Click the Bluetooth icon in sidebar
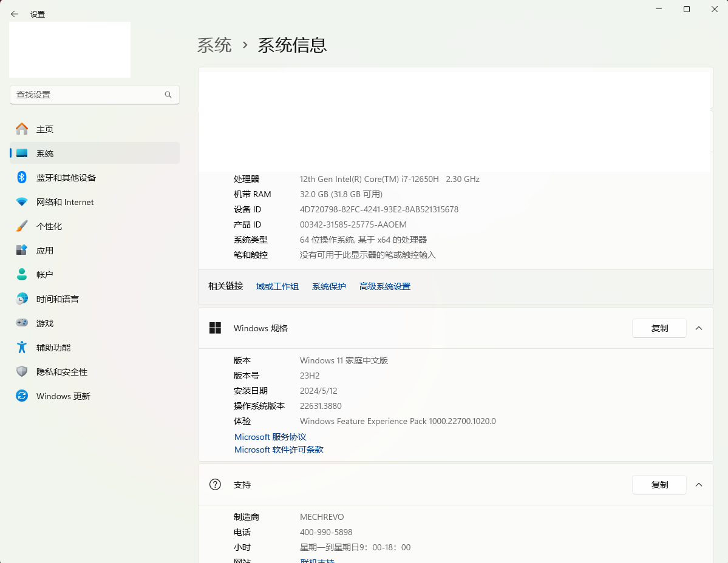The height and width of the screenshot is (563, 728). tap(22, 177)
